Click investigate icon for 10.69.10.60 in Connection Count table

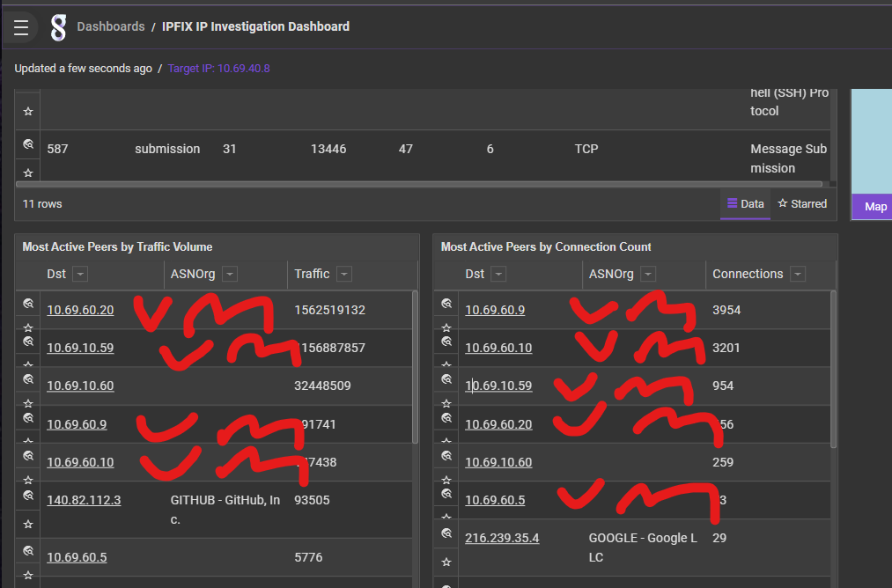(447, 456)
